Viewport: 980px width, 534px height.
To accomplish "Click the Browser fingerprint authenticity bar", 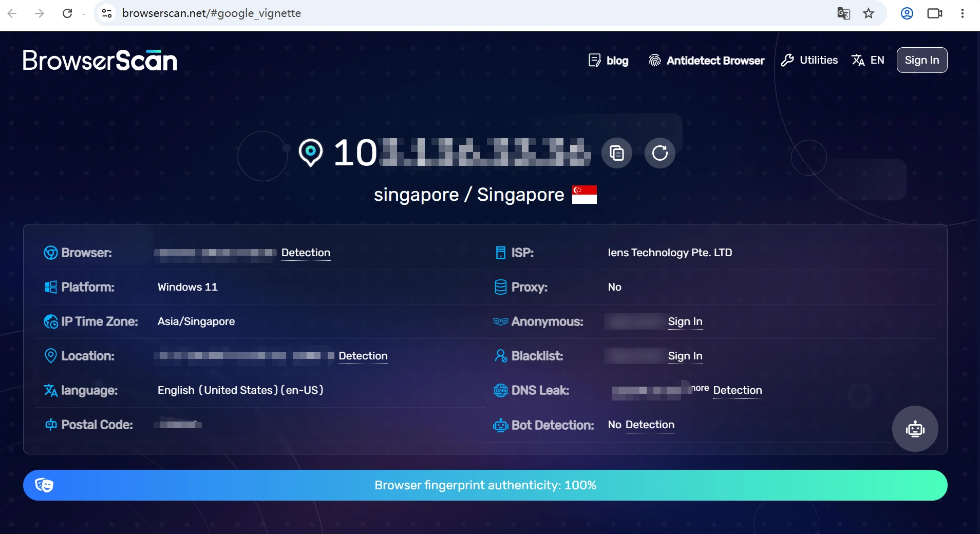I will [485, 485].
